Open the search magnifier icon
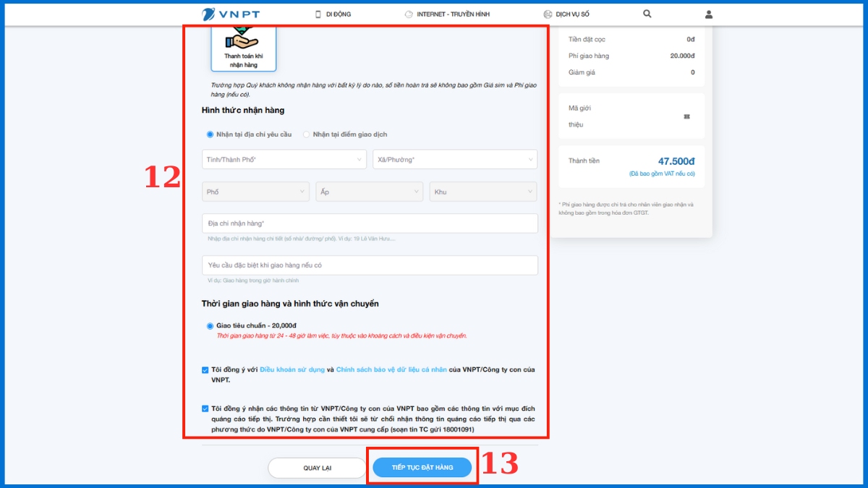The image size is (868, 488). (647, 14)
